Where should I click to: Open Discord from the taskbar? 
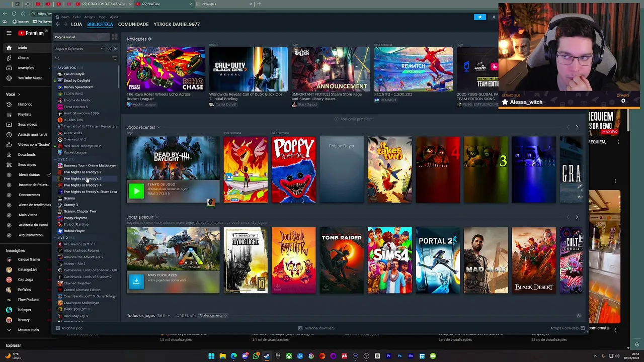[245, 356]
